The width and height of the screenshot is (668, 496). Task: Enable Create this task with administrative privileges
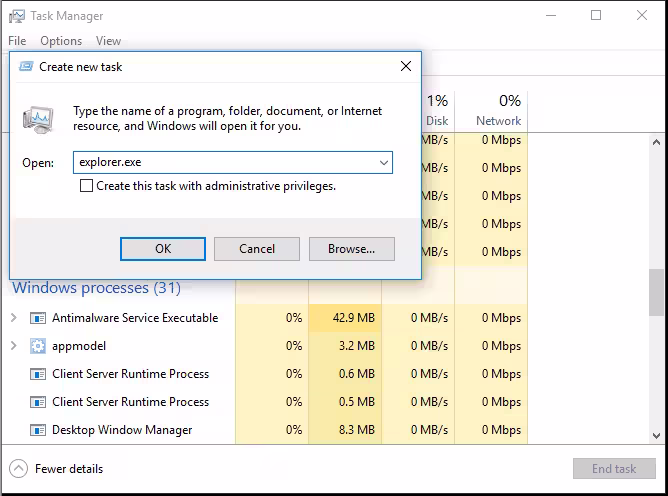[x=87, y=186]
